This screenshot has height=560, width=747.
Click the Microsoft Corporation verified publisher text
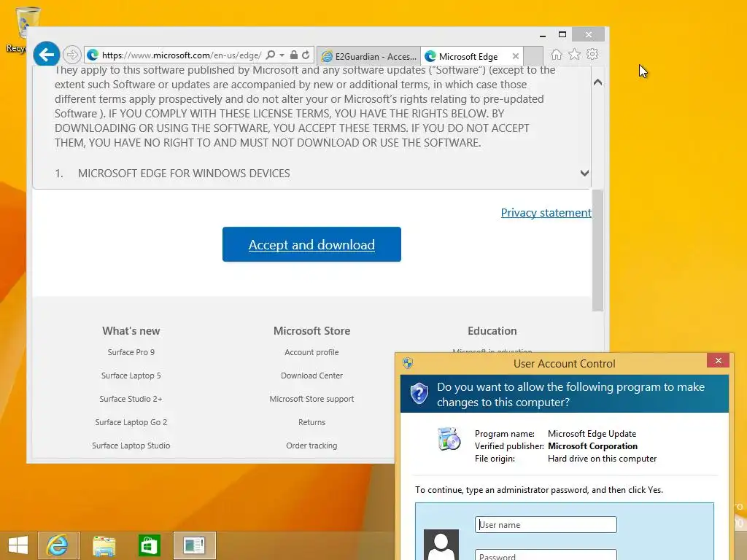click(592, 446)
